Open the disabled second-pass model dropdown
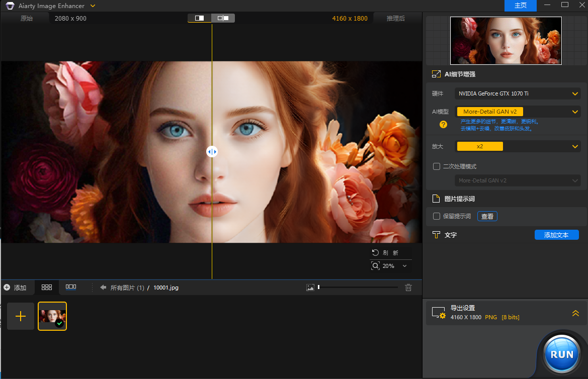 [x=518, y=180]
